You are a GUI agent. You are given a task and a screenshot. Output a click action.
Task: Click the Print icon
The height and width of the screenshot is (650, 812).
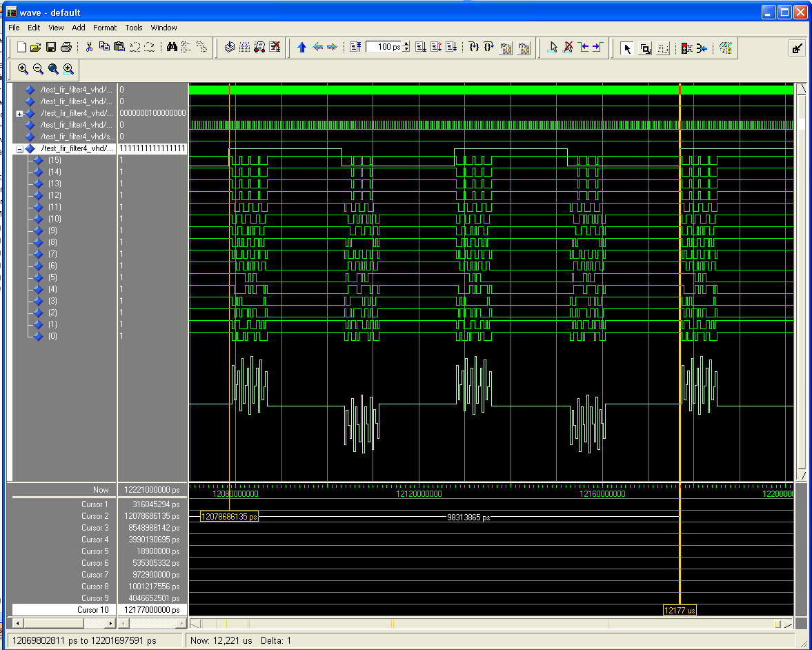pyautogui.click(x=66, y=48)
